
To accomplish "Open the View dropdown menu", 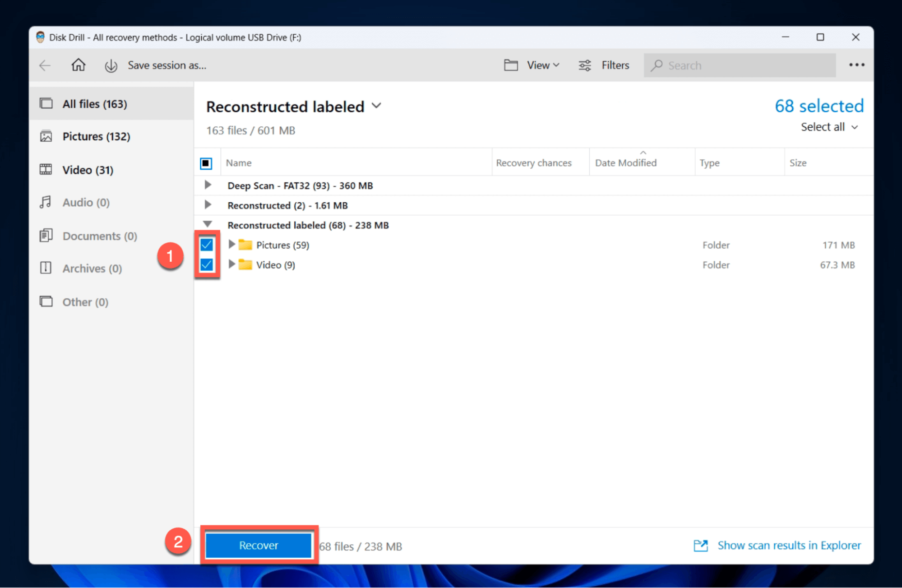I will click(543, 65).
